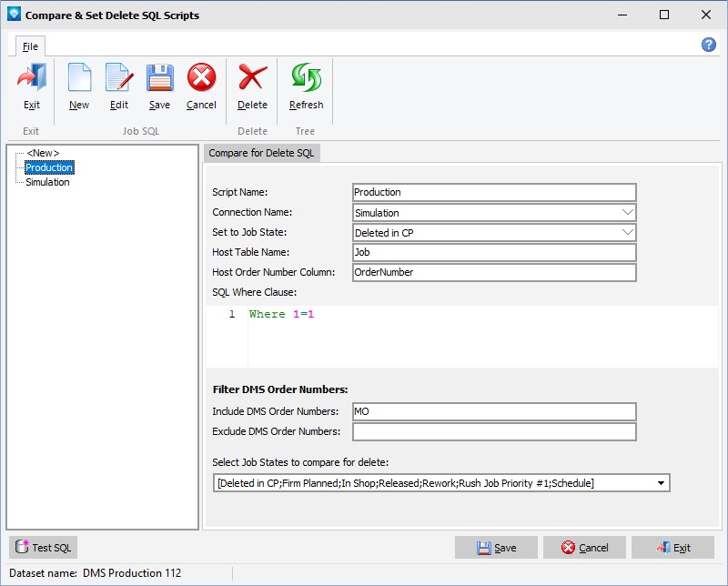Close the window with the X
This screenshot has height=586, width=728.
706,15
